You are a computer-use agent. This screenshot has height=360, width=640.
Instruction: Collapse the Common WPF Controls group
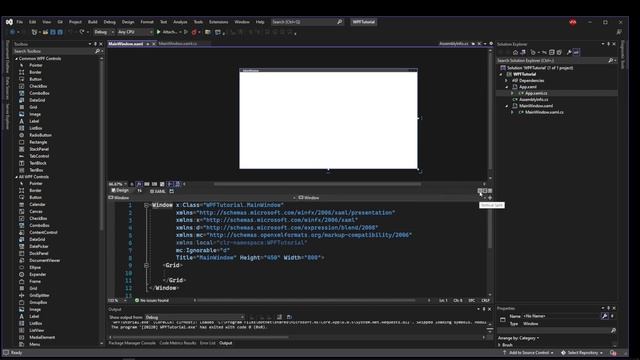tap(16, 59)
